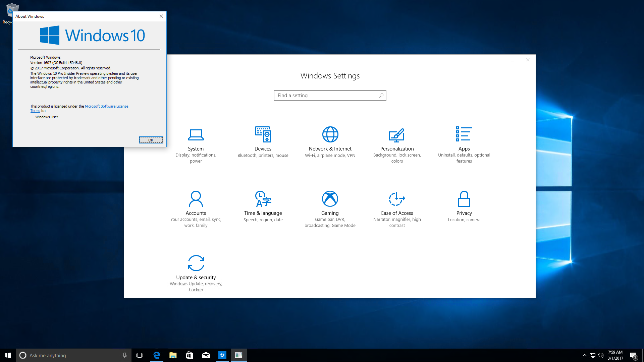Click Cortana microphone icon
Image resolution: width=644 pixels, height=362 pixels.
pos(124,355)
